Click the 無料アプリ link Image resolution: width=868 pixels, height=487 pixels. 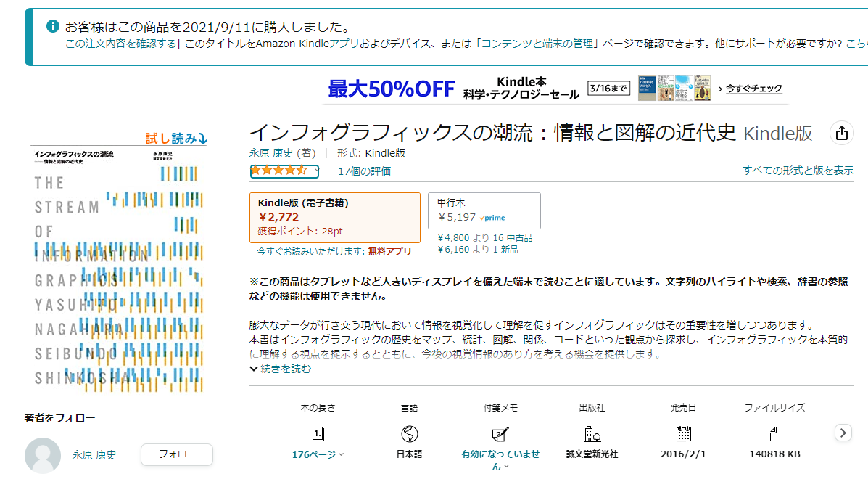(x=389, y=252)
